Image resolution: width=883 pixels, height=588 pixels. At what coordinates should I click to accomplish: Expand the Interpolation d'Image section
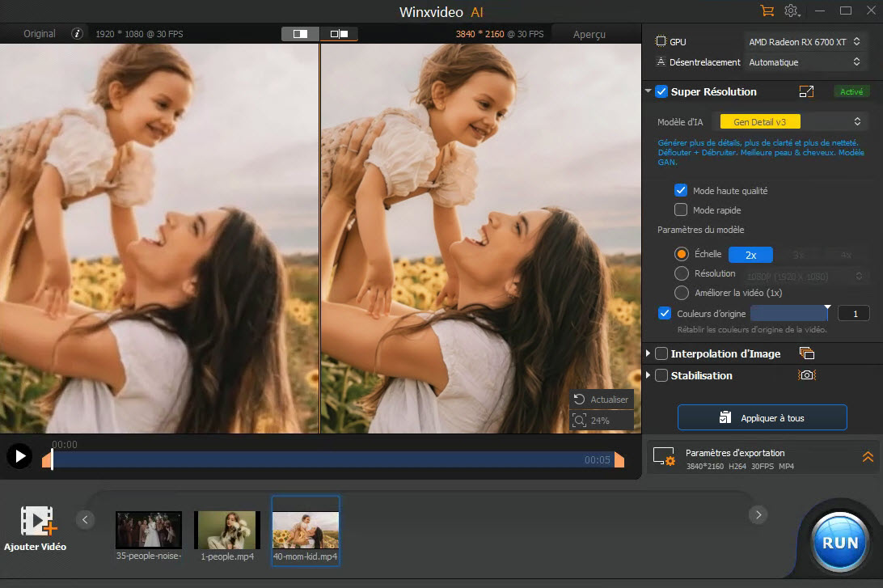[649, 353]
